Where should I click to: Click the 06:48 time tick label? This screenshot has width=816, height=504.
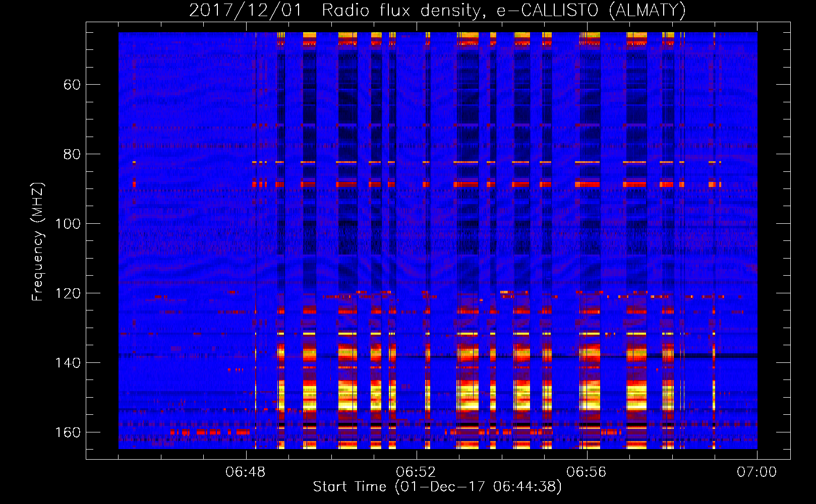click(246, 472)
